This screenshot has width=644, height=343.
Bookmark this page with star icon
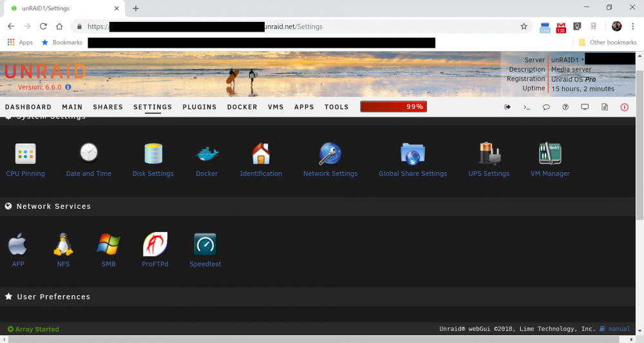(524, 26)
